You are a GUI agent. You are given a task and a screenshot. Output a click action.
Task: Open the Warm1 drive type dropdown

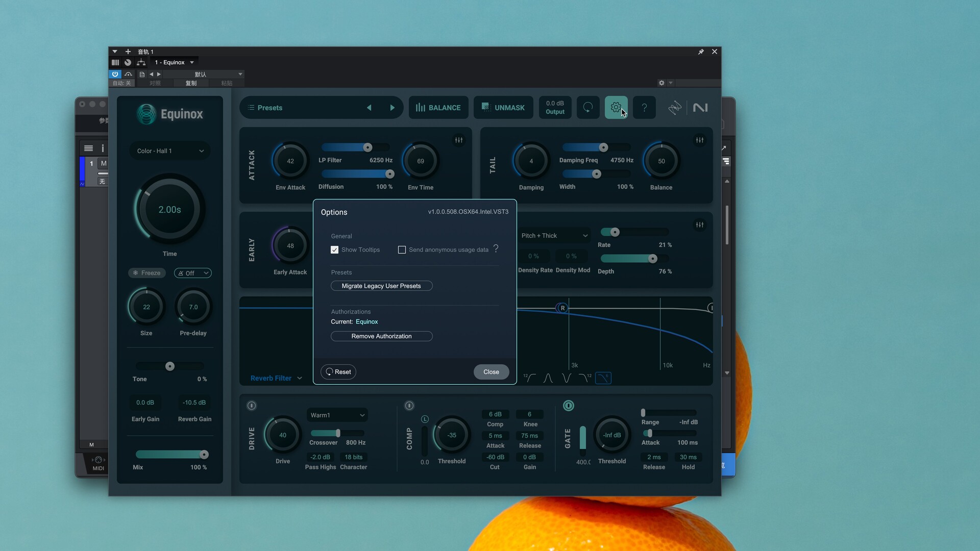click(x=337, y=415)
